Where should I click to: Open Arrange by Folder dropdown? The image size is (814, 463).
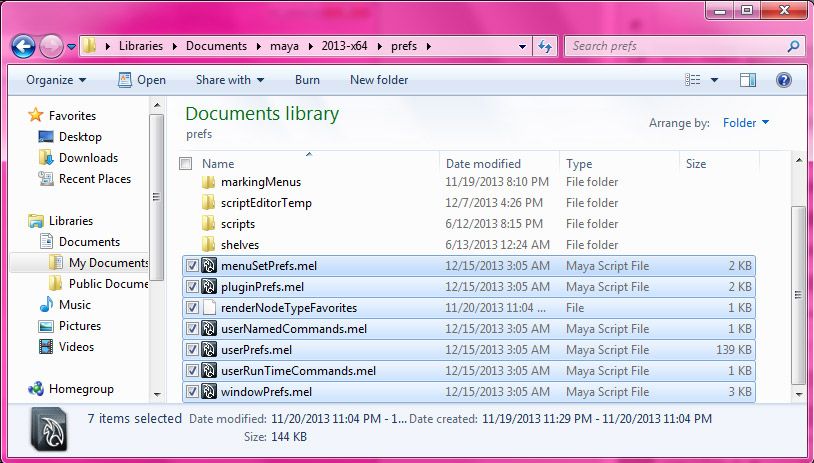click(x=746, y=123)
